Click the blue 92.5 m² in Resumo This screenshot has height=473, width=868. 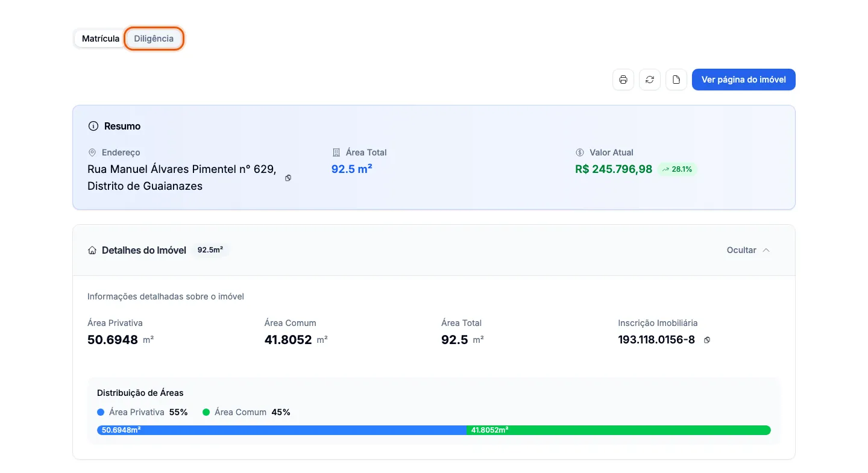[x=352, y=169]
